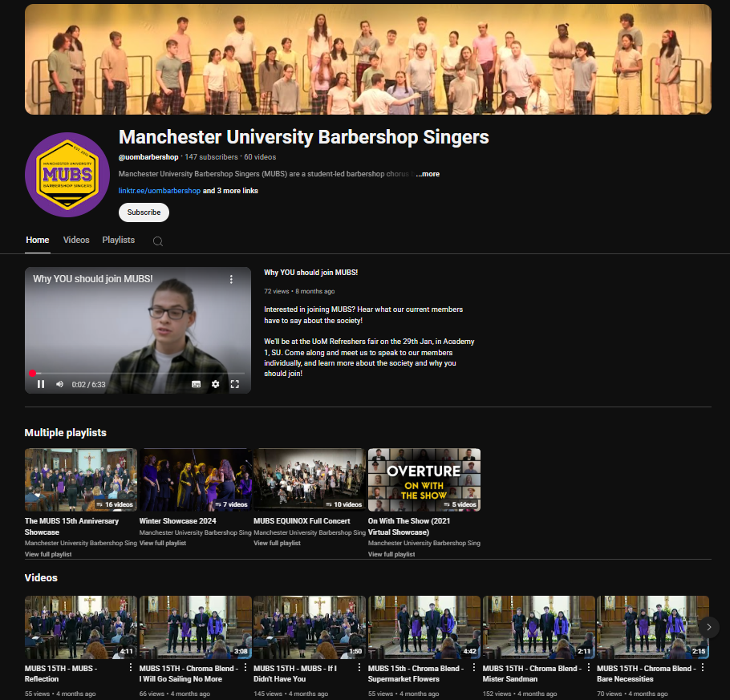Open options for Bare Necessities video

[703, 667]
